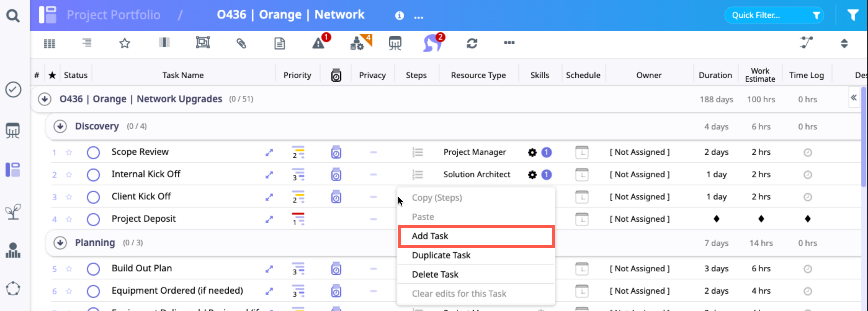This screenshot has height=311, width=868.
Task: Open the Quick Filter dropdown
Action: pyautogui.click(x=774, y=15)
